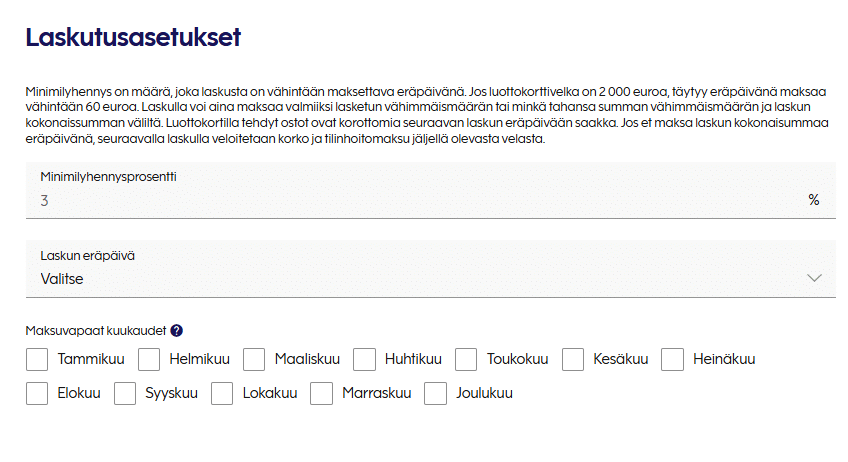
Task: Click the Maksuvapaat kuukaudet help icon
Action: pos(177,330)
